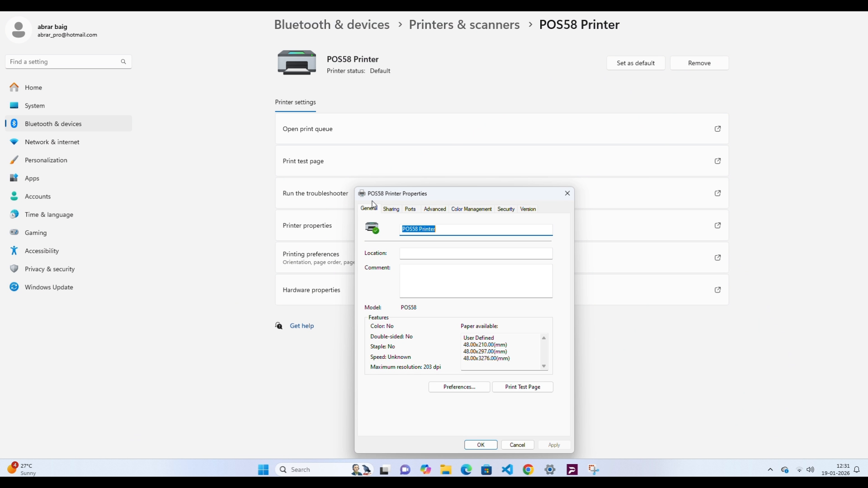This screenshot has width=868, height=488.
Task: Click the Remove printer button
Action: [699, 63]
